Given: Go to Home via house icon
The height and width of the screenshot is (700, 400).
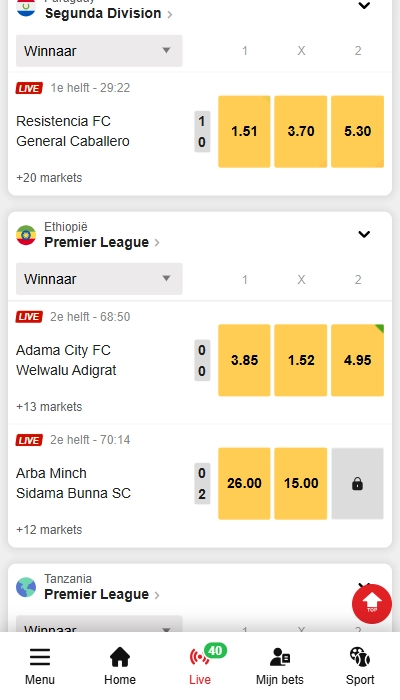Looking at the screenshot, I should pyautogui.click(x=120, y=657).
